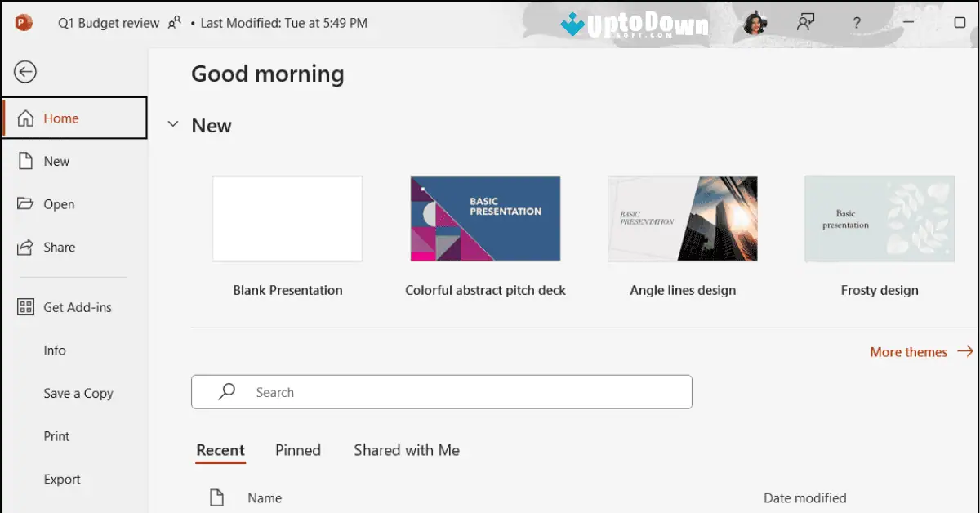Collapse the New templates section
The width and height of the screenshot is (980, 513).
tap(172, 124)
